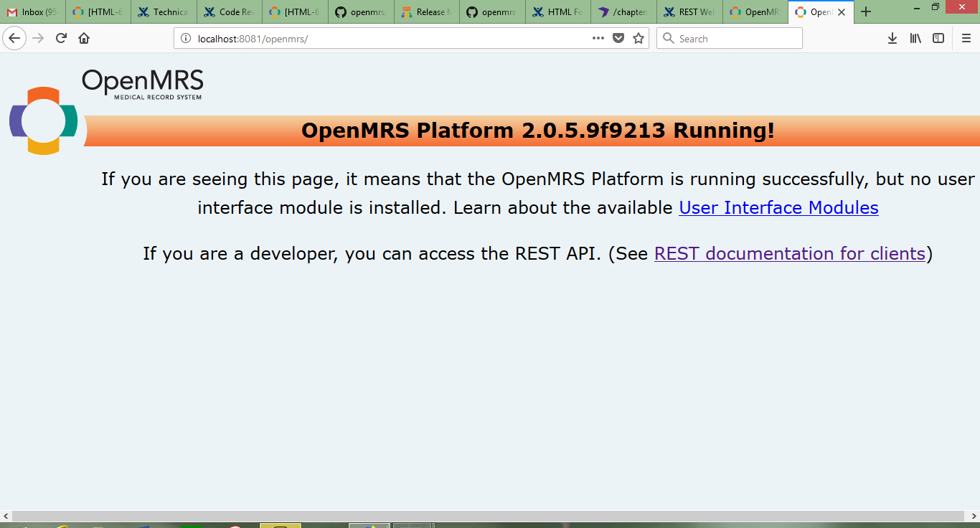Show site information for localhost
This screenshot has height=528, width=980.
185,39
